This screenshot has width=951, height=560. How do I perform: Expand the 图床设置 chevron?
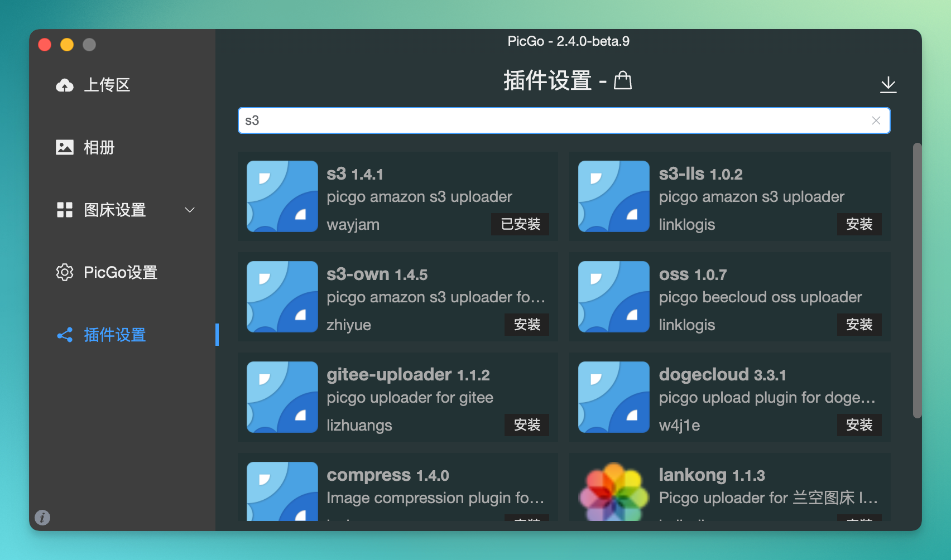pos(190,210)
